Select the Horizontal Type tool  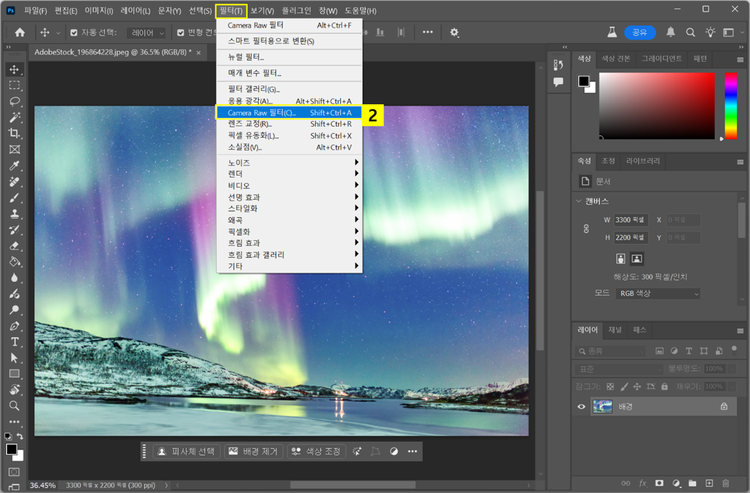(x=14, y=342)
